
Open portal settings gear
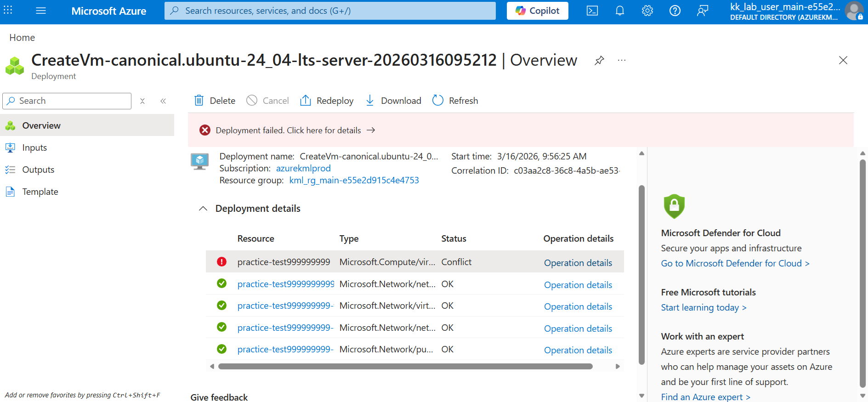(647, 11)
